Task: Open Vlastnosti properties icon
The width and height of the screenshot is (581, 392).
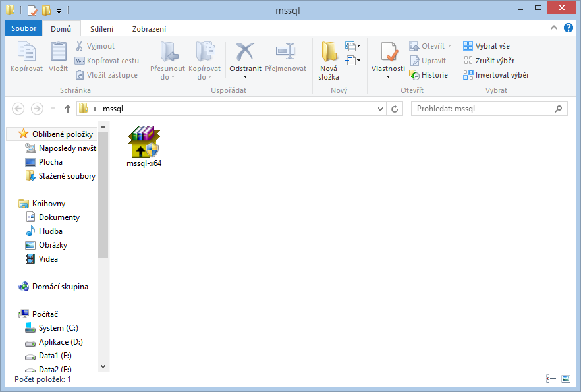Action: [388, 53]
